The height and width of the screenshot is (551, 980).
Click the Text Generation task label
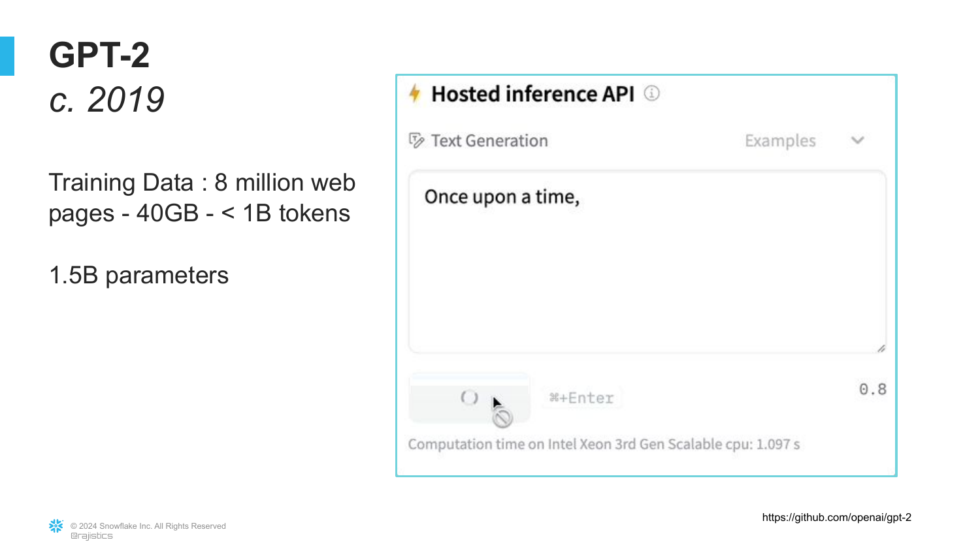[489, 141]
